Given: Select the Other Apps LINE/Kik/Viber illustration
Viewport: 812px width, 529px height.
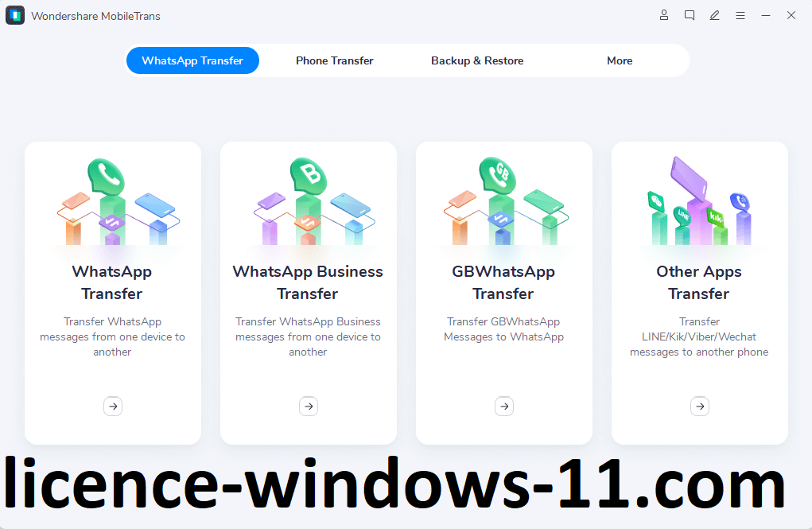Looking at the screenshot, I should [x=700, y=203].
